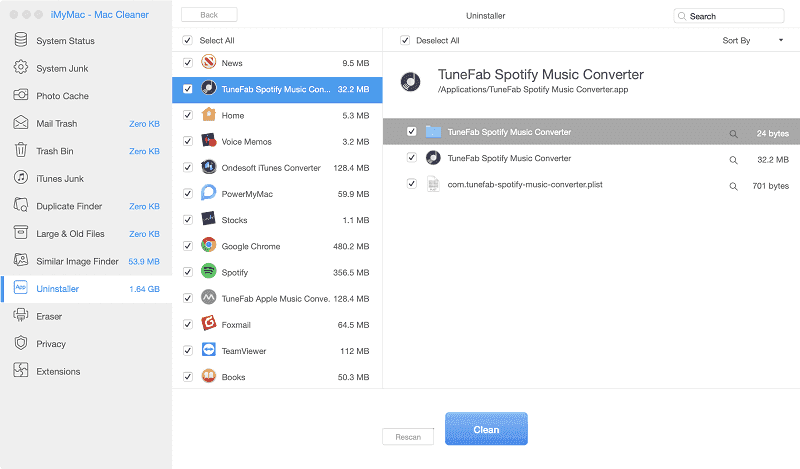800x469 pixels.
Task: Click the Books app icon
Action: click(208, 376)
